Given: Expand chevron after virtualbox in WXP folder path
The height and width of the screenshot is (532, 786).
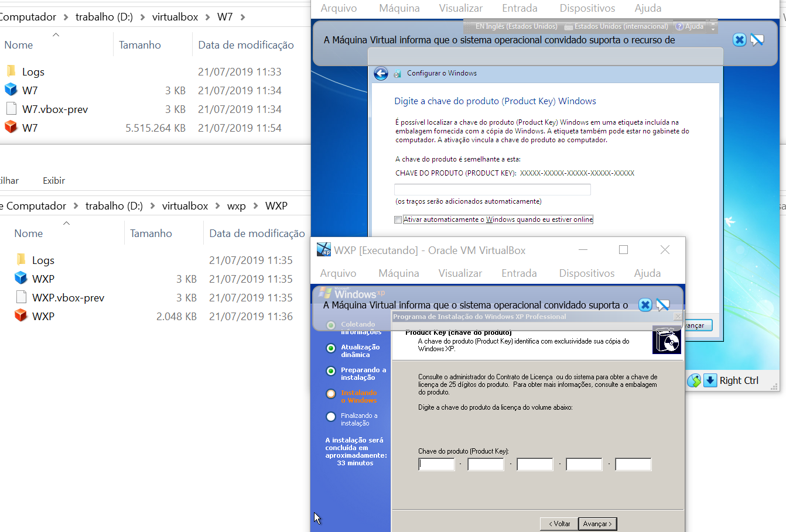Looking at the screenshot, I should [218, 206].
